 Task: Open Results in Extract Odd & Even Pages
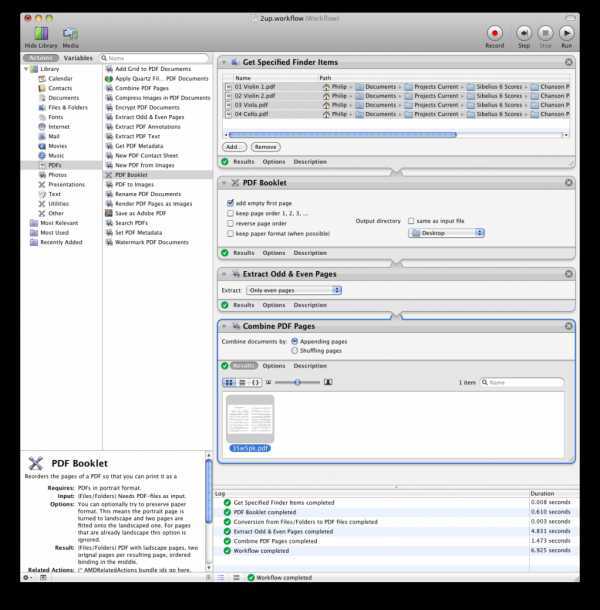point(244,305)
